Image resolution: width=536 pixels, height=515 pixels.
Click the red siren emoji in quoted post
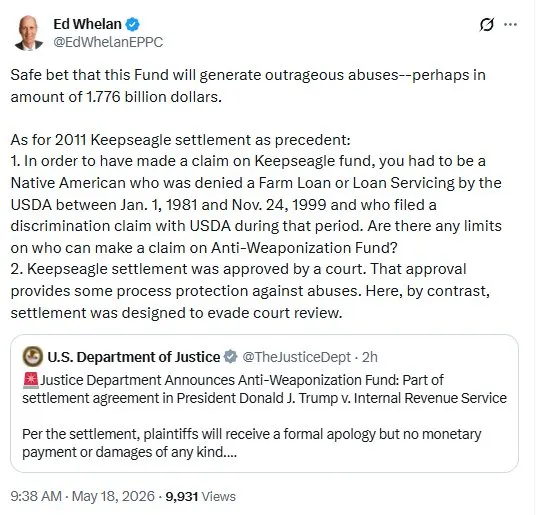31,380
